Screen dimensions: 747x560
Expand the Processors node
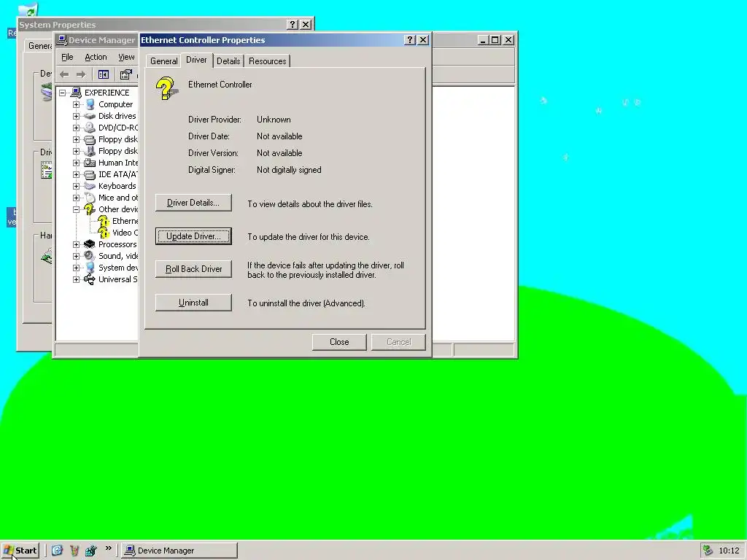76,244
